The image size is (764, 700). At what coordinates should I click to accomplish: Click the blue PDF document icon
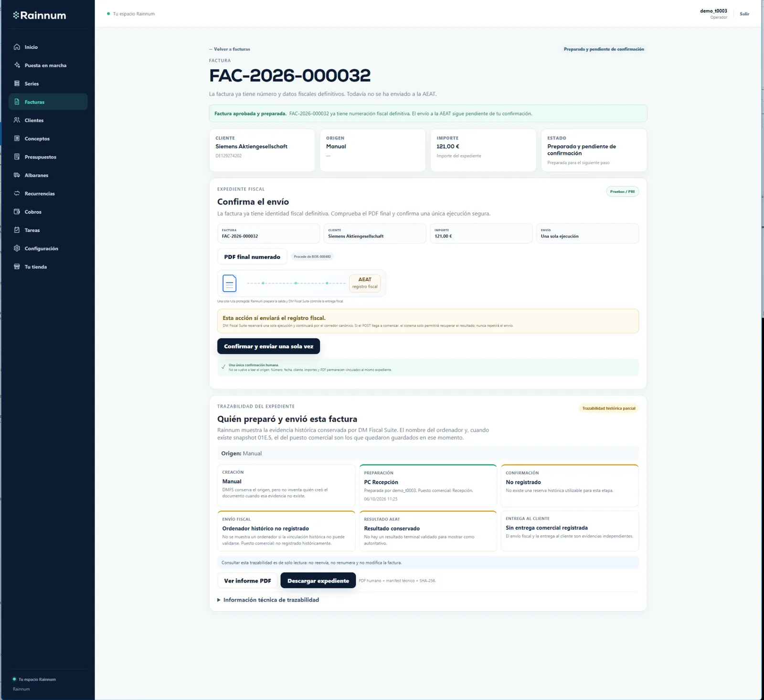[x=230, y=283]
